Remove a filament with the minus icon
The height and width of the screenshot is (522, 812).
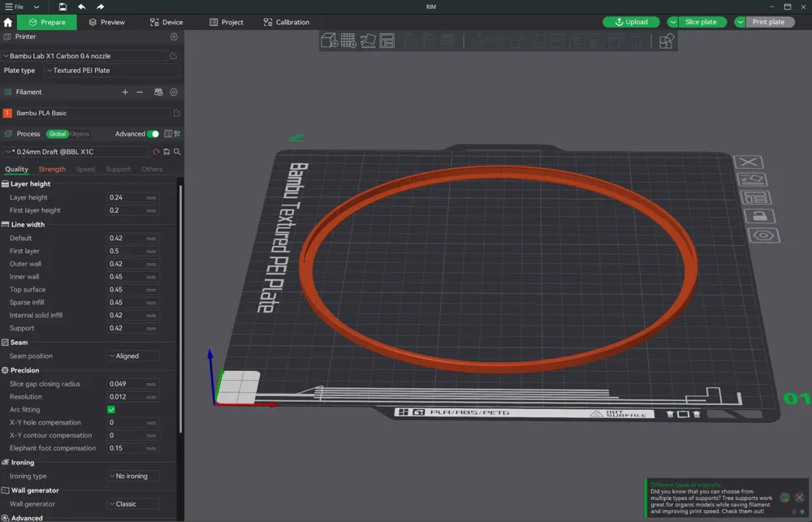pyautogui.click(x=140, y=93)
